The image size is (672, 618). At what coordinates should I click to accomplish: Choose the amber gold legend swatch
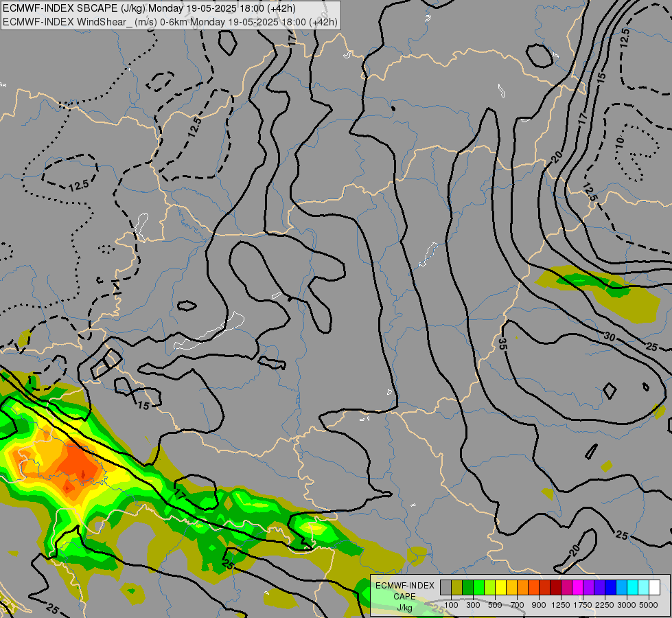click(511, 588)
